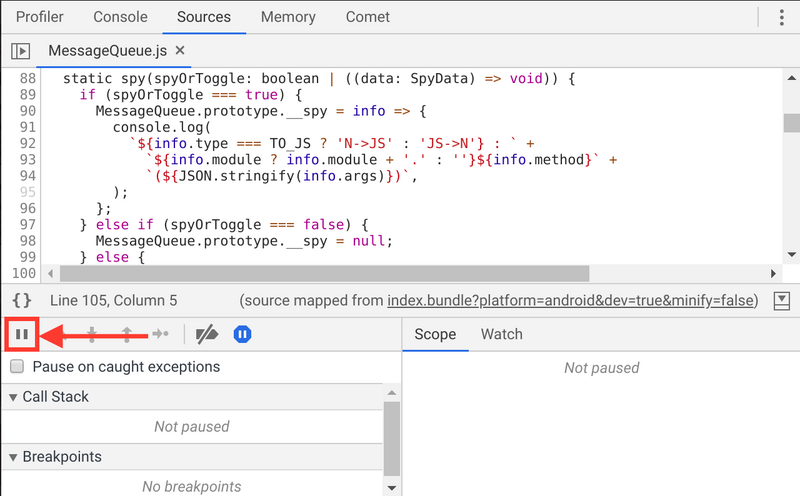Viewport: 800px width, 496px height.
Task: Show the file navigator sidebar
Action: (20, 51)
